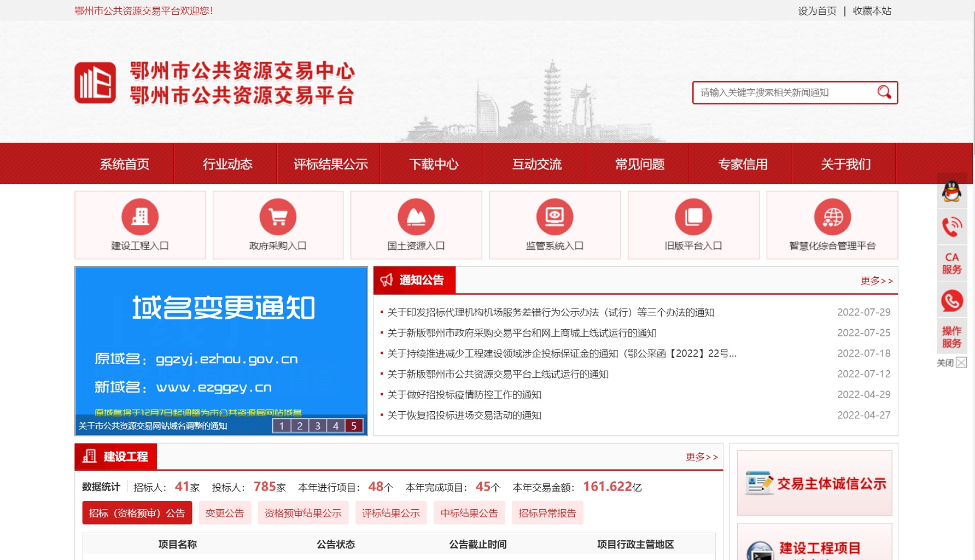Click 更多>> in the 建设工程 section
The image size is (975, 560).
pos(702,457)
